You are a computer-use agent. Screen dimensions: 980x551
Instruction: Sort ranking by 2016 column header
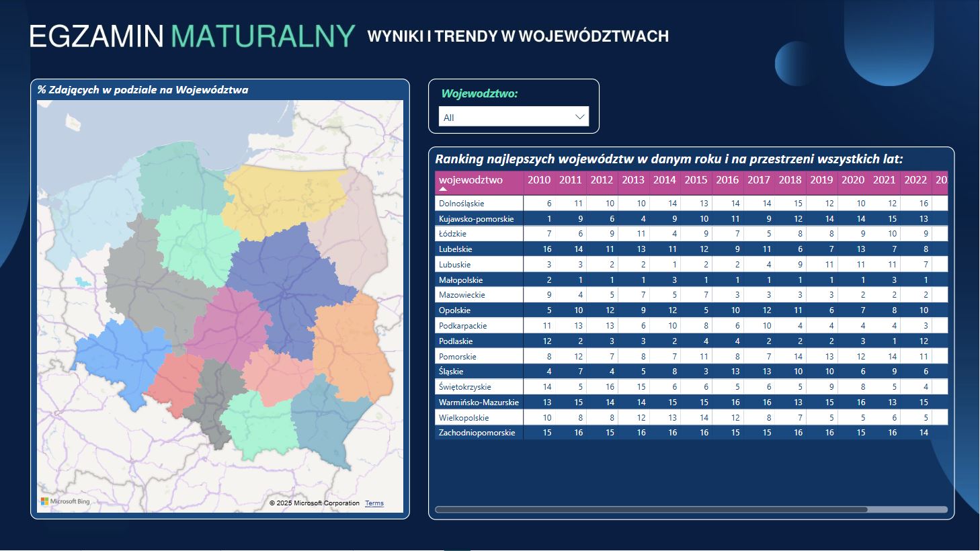click(x=727, y=179)
